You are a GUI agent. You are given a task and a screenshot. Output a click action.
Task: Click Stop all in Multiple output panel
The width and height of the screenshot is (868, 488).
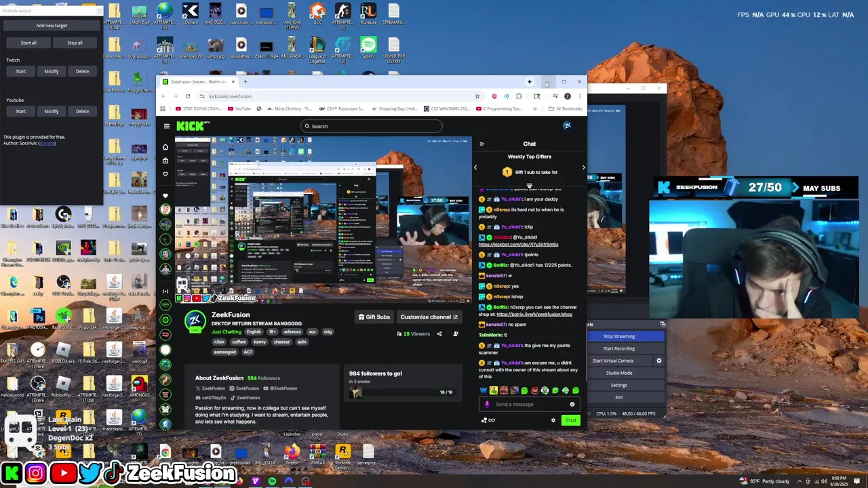point(75,43)
